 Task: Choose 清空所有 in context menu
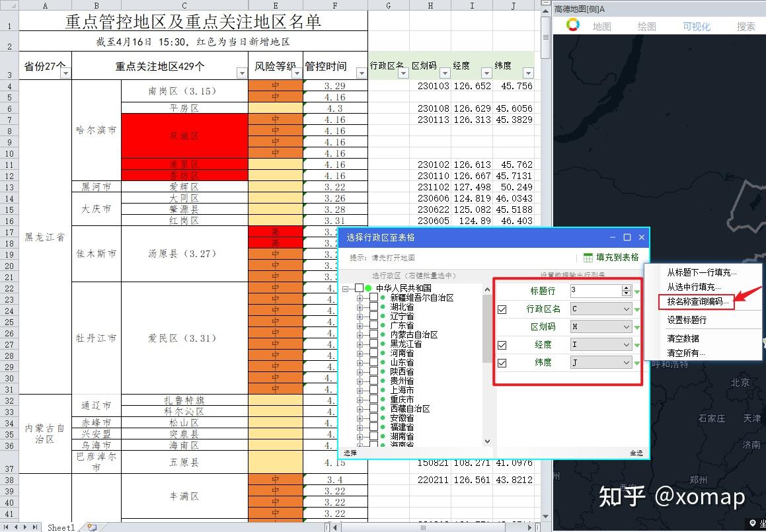tap(686, 353)
